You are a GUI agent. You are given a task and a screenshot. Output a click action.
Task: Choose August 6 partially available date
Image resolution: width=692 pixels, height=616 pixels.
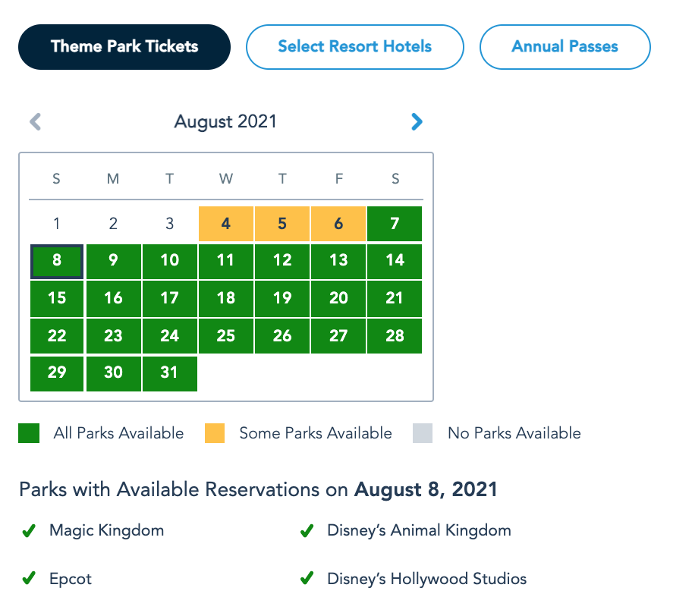pos(338,224)
